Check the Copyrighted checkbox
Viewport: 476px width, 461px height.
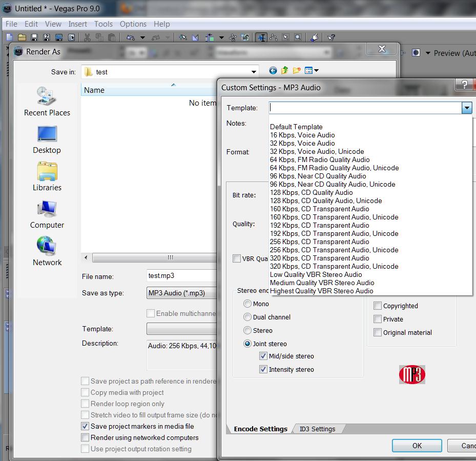[x=377, y=306]
